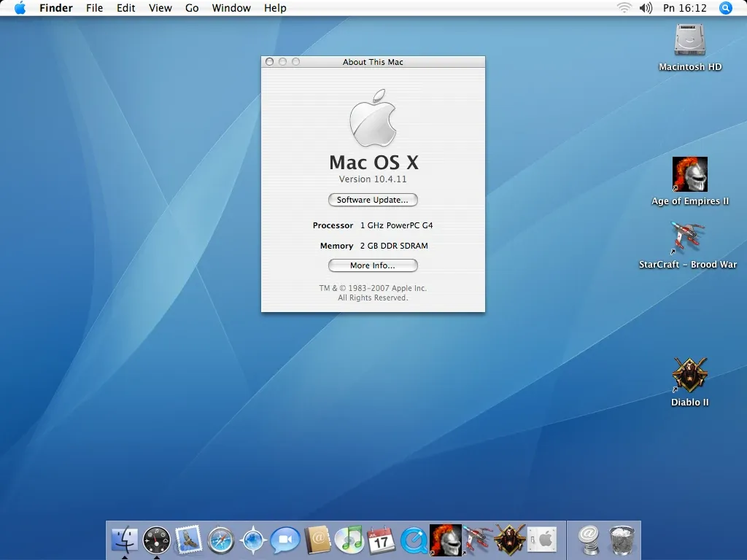Click the "2 GB DDR SDRAM" memory text
The height and width of the screenshot is (560, 747).
tap(394, 246)
